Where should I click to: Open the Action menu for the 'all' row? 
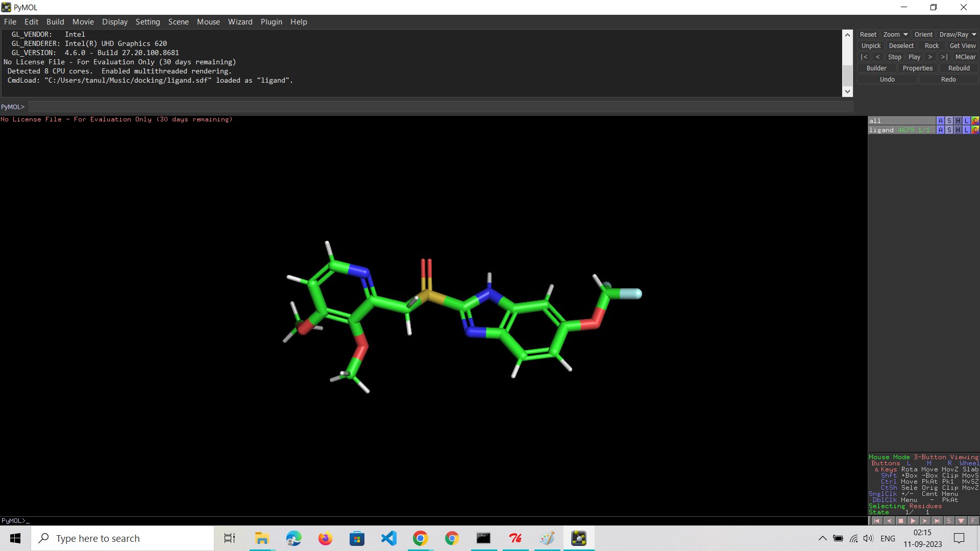(940, 121)
